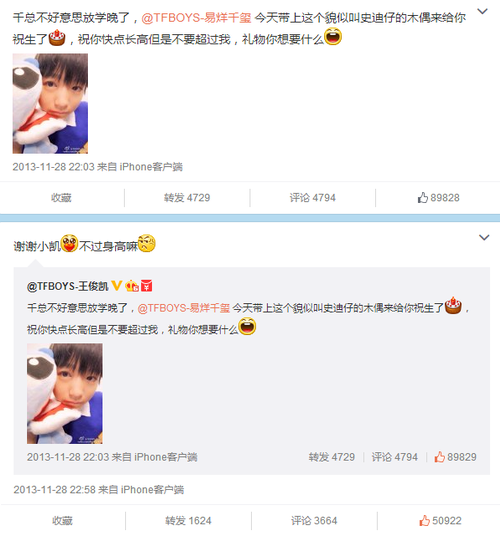Click 转发 1624 on the reply post
Image resolution: width=502 pixels, height=545 pixels.
click(x=188, y=521)
